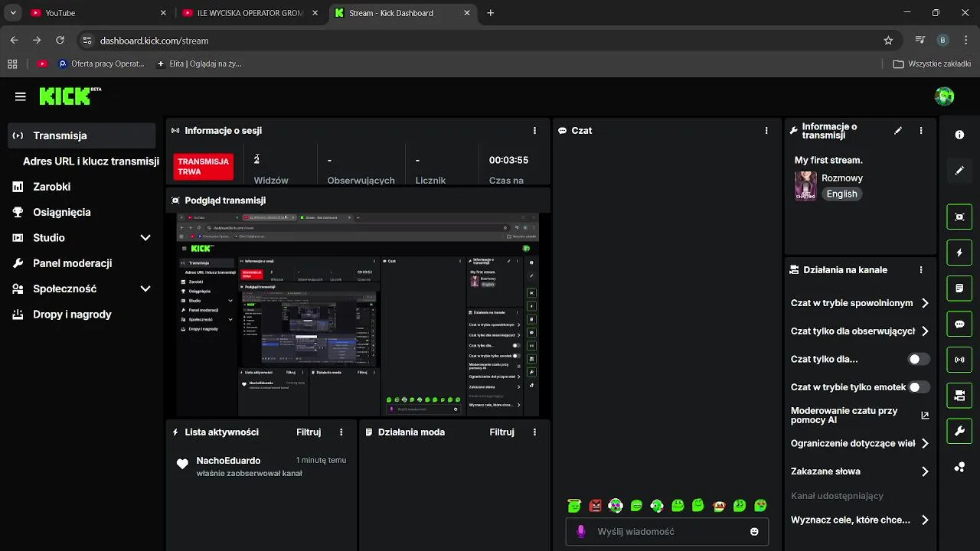The width and height of the screenshot is (980, 551).
Task: Open three-dot menu of Lista aktywności panel
Action: [x=341, y=432]
